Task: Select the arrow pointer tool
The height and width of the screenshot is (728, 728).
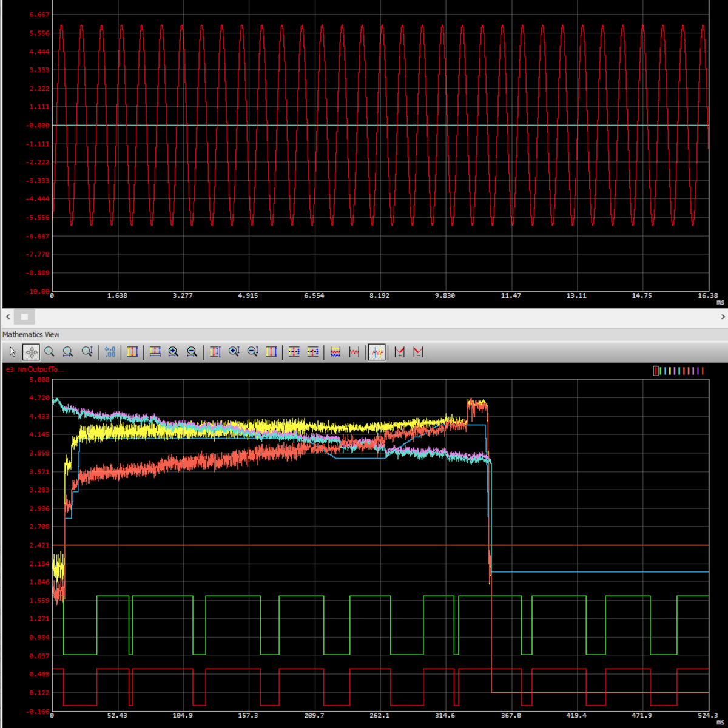Action: [x=13, y=352]
